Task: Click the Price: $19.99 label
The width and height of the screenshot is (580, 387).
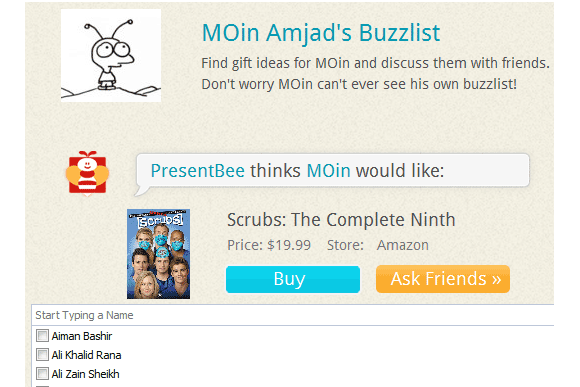Action: tap(269, 245)
